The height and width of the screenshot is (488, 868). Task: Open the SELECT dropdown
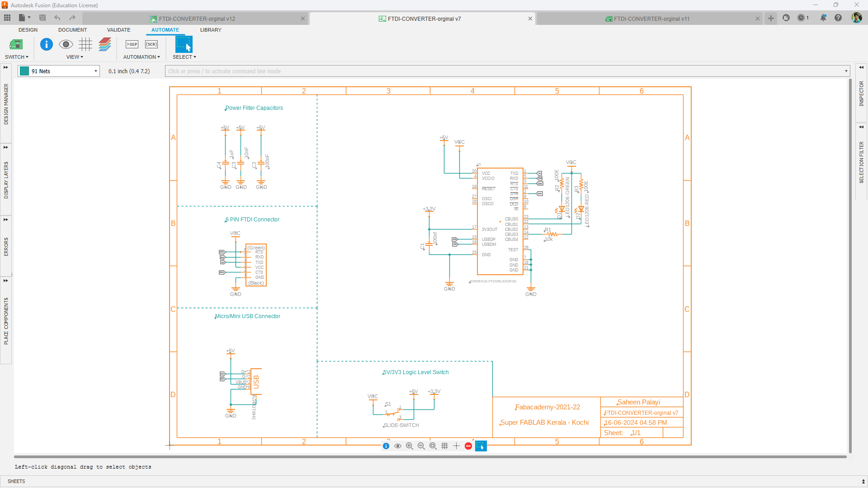(184, 57)
